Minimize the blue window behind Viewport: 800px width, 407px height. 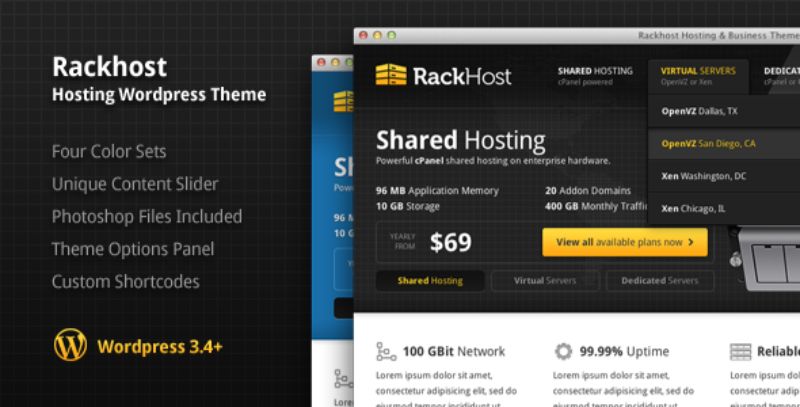[336, 62]
